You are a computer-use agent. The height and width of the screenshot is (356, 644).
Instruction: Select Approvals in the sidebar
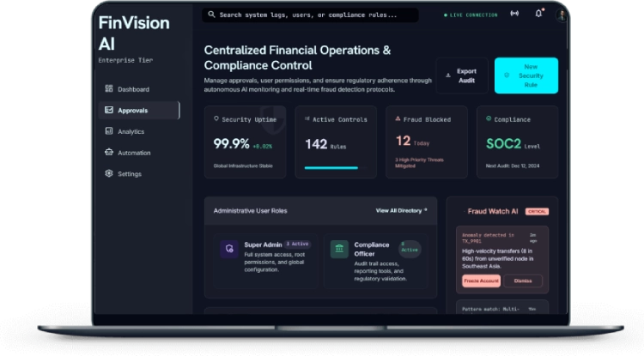click(139, 111)
